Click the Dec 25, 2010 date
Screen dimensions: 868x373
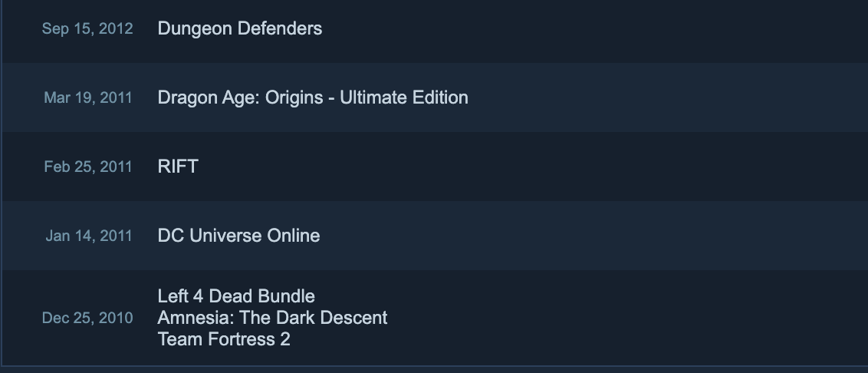(87, 318)
